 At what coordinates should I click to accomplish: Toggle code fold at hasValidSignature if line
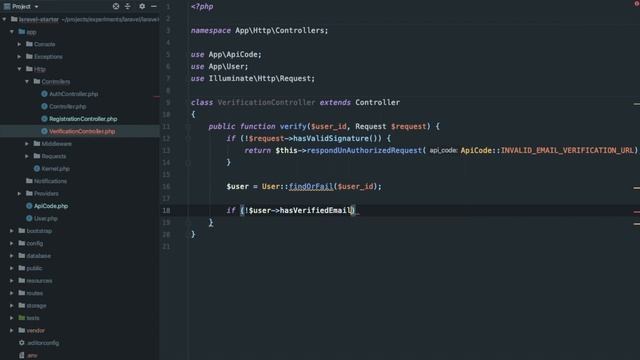[188, 138]
